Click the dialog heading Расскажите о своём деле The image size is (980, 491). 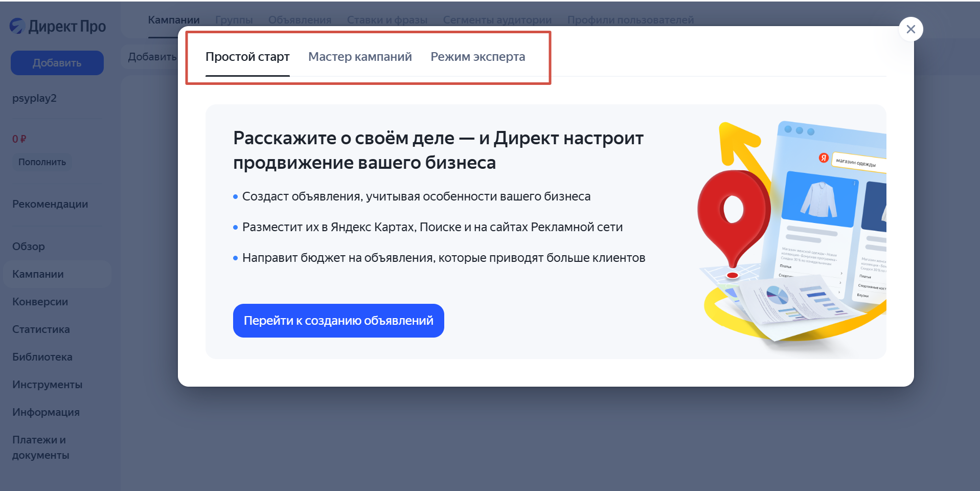pos(438,150)
